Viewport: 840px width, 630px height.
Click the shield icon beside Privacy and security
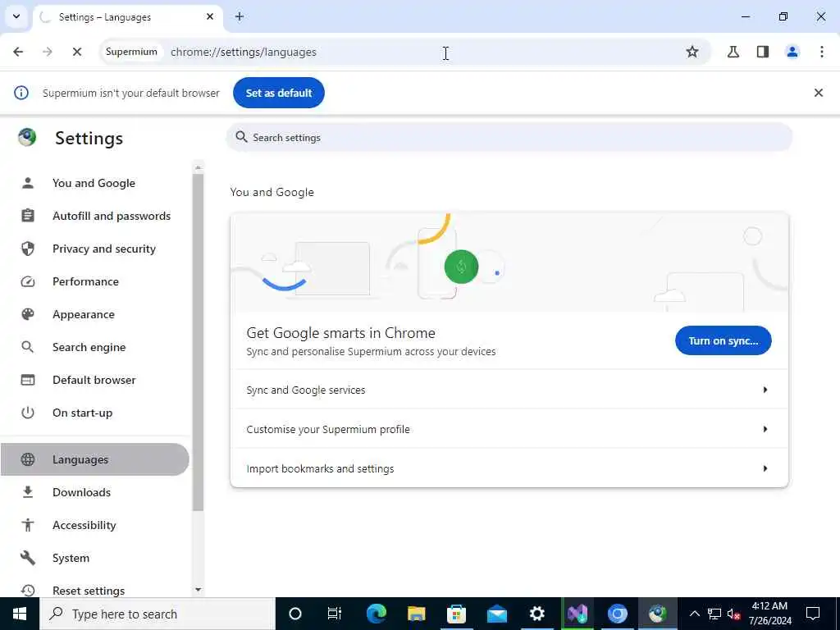pos(28,249)
